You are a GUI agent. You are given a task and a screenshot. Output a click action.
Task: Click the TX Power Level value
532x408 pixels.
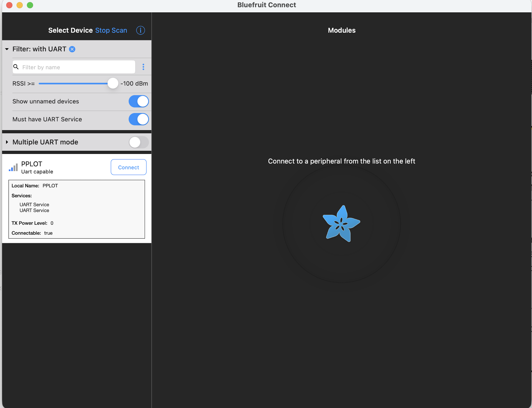click(52, 223)
